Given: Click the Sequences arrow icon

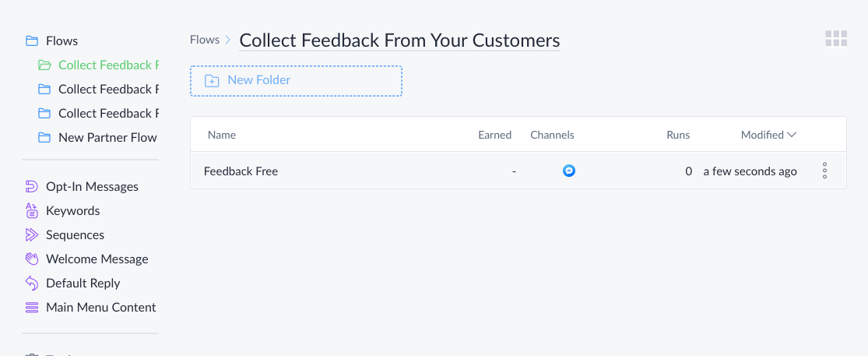Looking at the screenshot, I should [32, 234].
